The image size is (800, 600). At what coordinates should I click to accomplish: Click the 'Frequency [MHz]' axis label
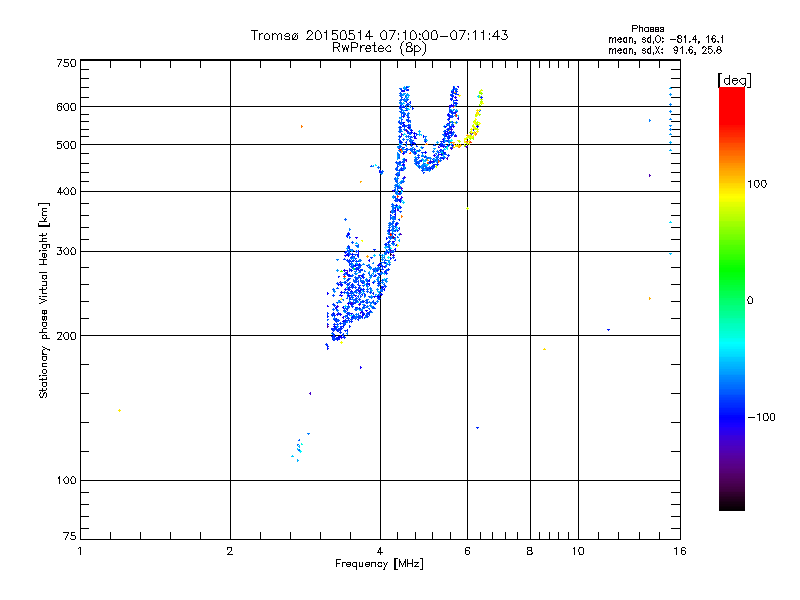(x=379, y=564)
